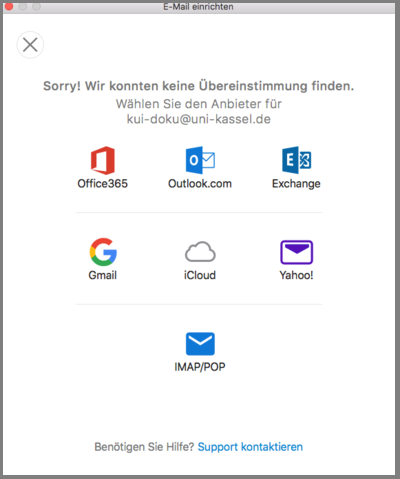This screenshot has width=400, height=479.
Task: Click the kui-doku@uni-kassel.de address text
Action: [199, 119]
